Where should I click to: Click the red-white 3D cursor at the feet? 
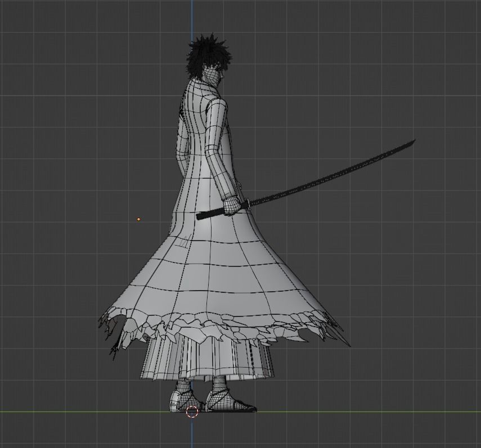(x=192, y=411)
